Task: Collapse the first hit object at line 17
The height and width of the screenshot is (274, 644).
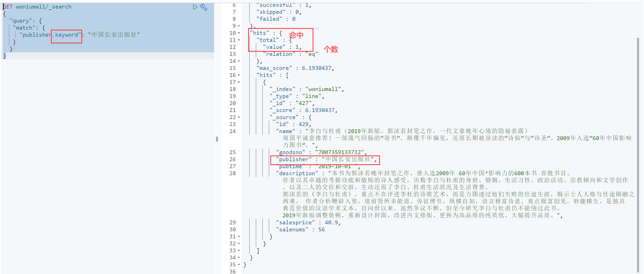Action: (x=239, y=82)
